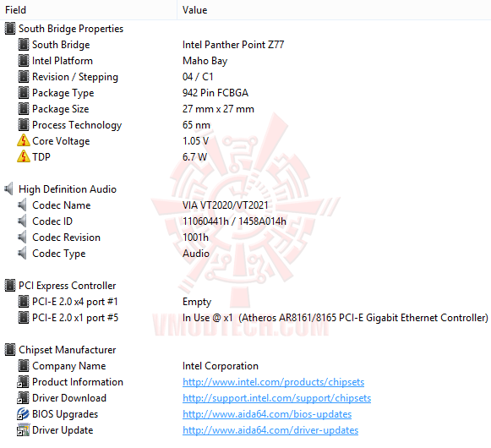The image size is (491, 448).
Task: Select the PCI Express Controller group row
Action: (68, 286)
